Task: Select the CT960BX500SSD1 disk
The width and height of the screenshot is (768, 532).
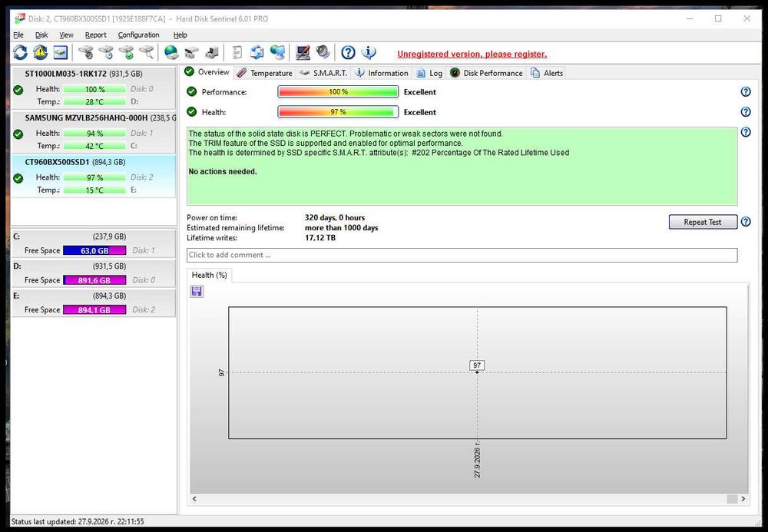Action: click(x=93, y=176)
